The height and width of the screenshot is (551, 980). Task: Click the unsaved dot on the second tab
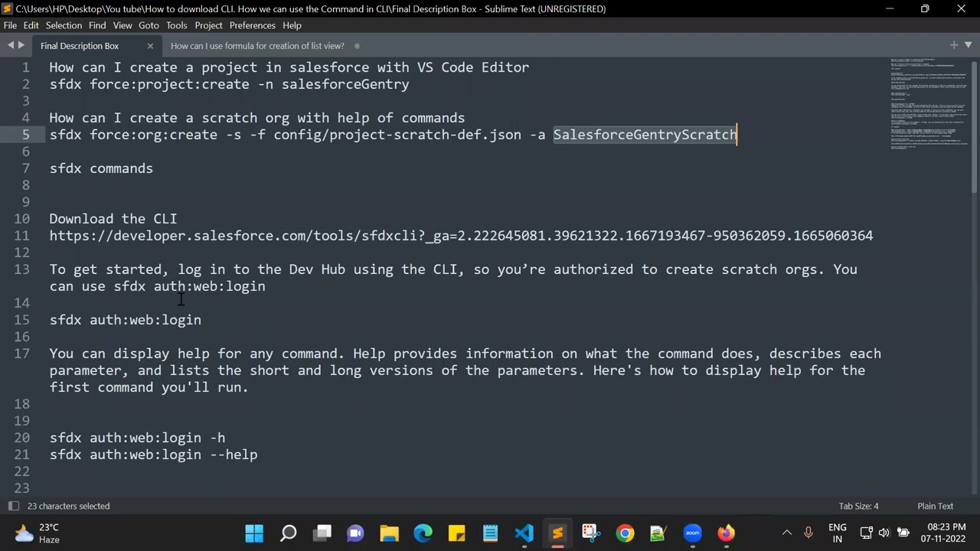[357, 46]
